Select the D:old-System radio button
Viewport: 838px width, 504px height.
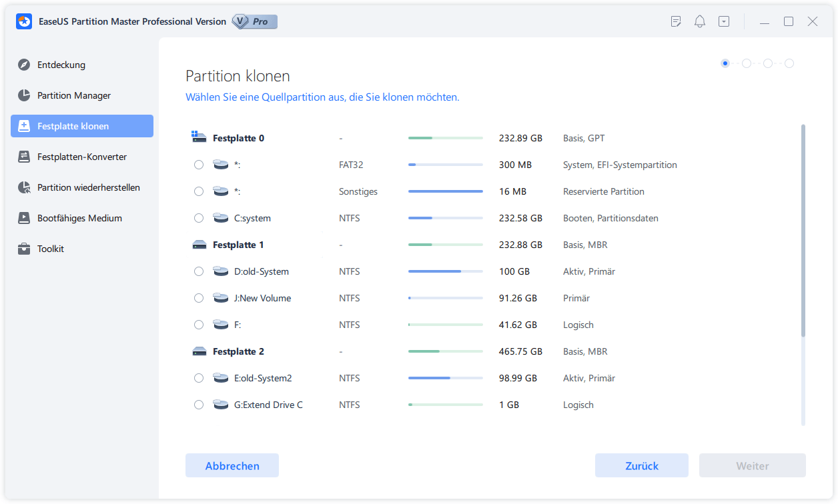click(199, 271)
